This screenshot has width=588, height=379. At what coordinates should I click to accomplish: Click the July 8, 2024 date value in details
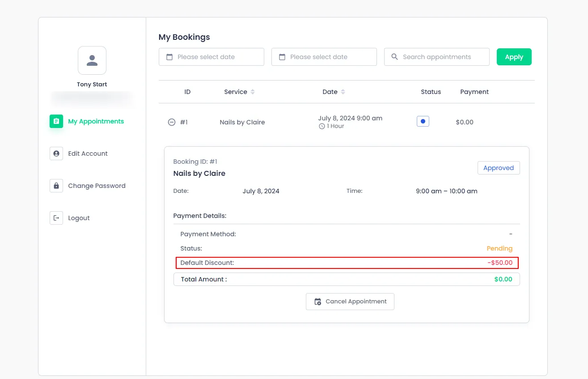point(261,191)
